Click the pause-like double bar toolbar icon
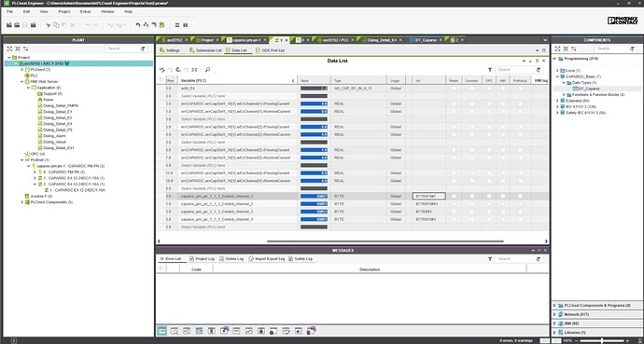644x344 pixels. tap(185, 25)
